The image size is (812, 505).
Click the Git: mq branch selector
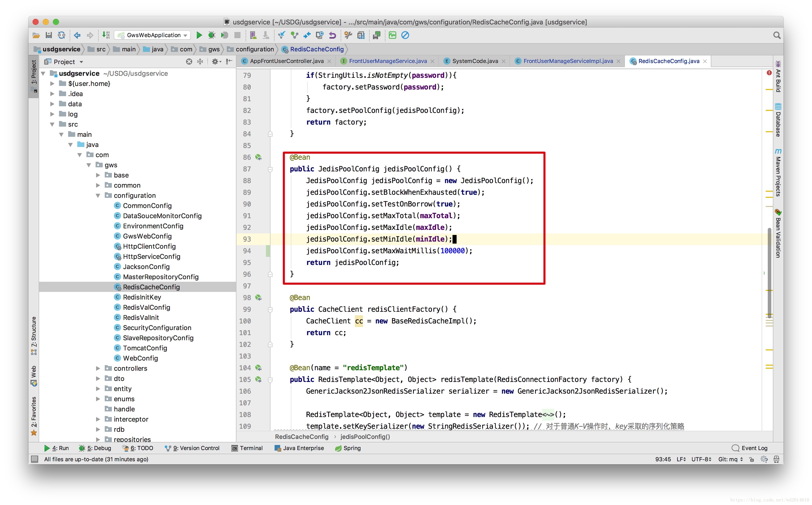[x=730, y=459]
